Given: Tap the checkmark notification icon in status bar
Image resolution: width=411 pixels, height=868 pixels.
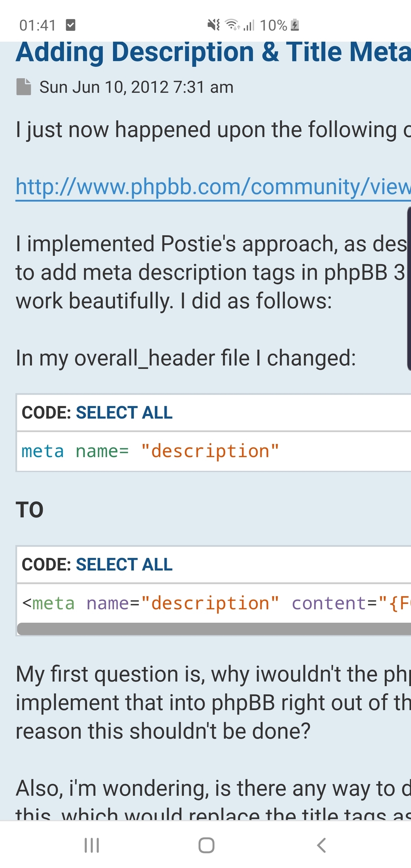Looking at the screenshot, I should click(71, 25).
